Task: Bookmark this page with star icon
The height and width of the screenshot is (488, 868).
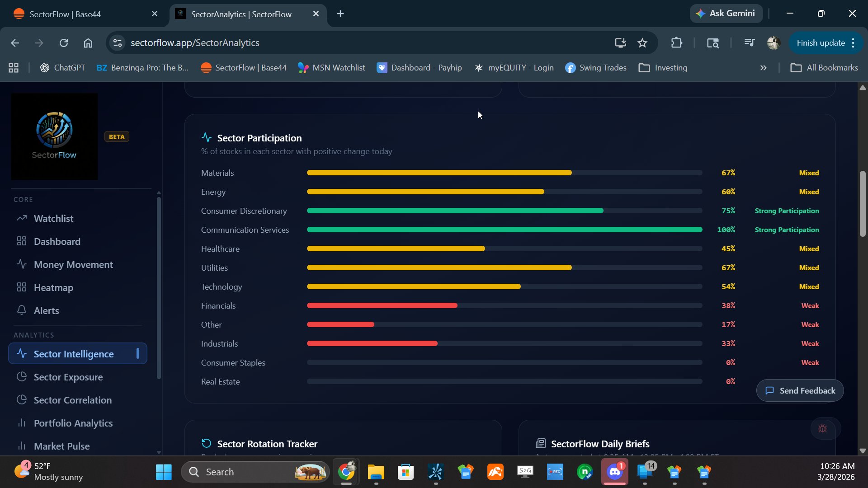Action: [642, 43]
